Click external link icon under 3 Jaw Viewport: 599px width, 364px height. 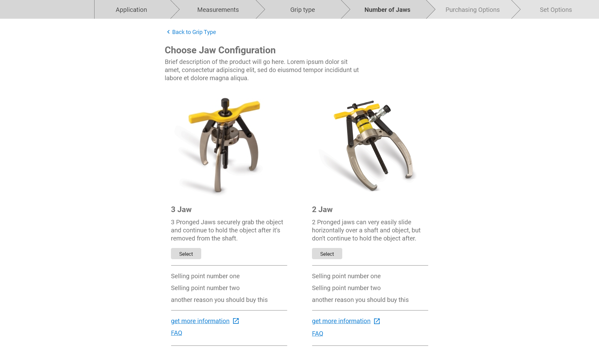[236, 321]
